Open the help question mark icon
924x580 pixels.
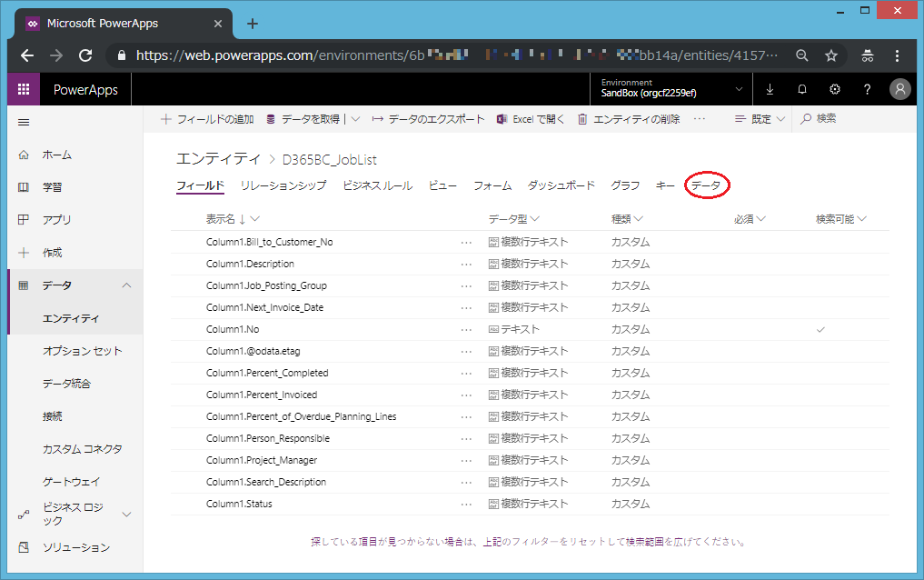(x=867, y=89)
